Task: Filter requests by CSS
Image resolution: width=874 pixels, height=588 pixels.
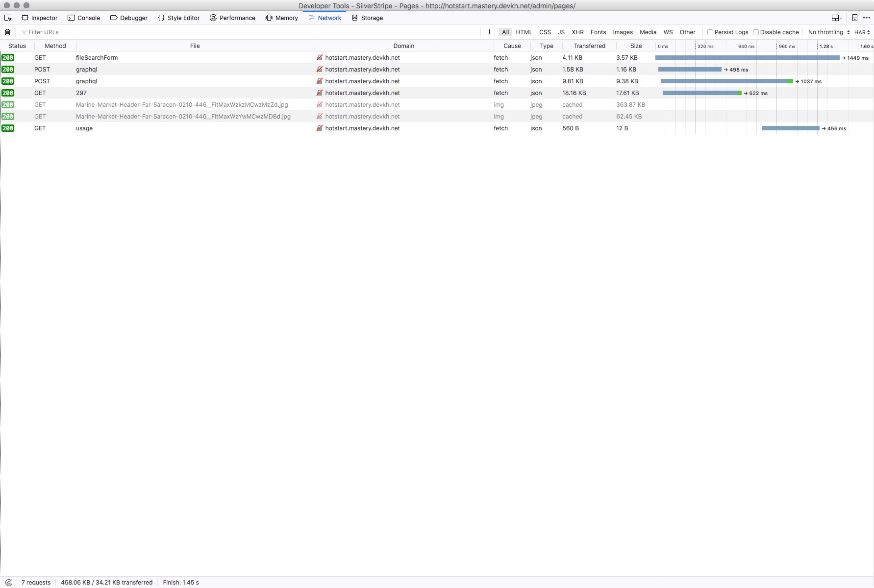Action: click(x=545, y=32)
